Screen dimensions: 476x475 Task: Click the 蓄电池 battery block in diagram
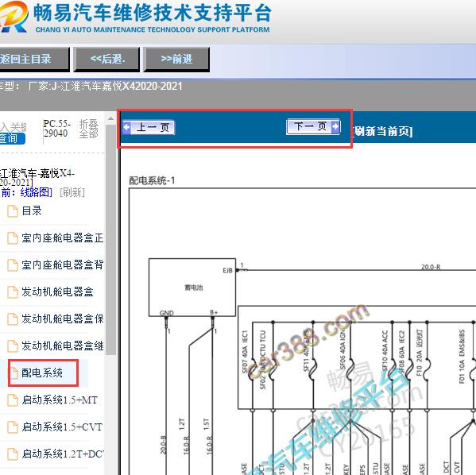click(x=192, y=288)
